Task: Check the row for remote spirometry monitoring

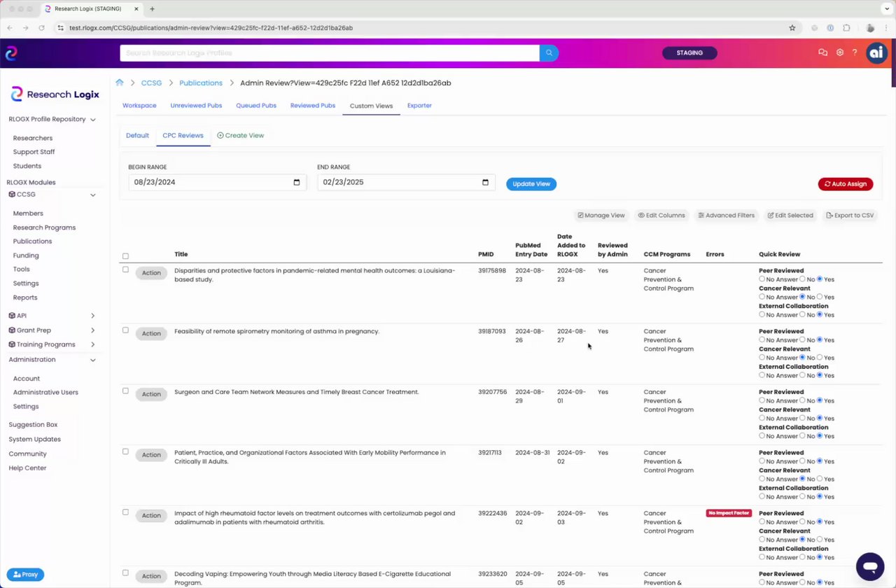Action: [x=126, y=330]
